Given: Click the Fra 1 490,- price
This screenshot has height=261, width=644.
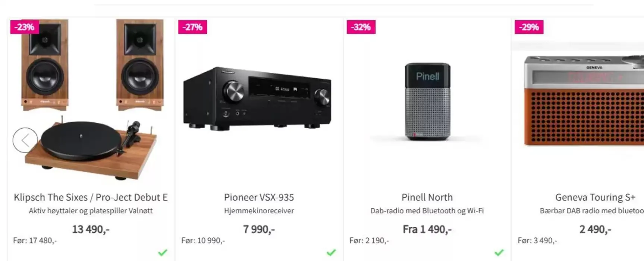Looking at the screenshot, I should point(427,229).
